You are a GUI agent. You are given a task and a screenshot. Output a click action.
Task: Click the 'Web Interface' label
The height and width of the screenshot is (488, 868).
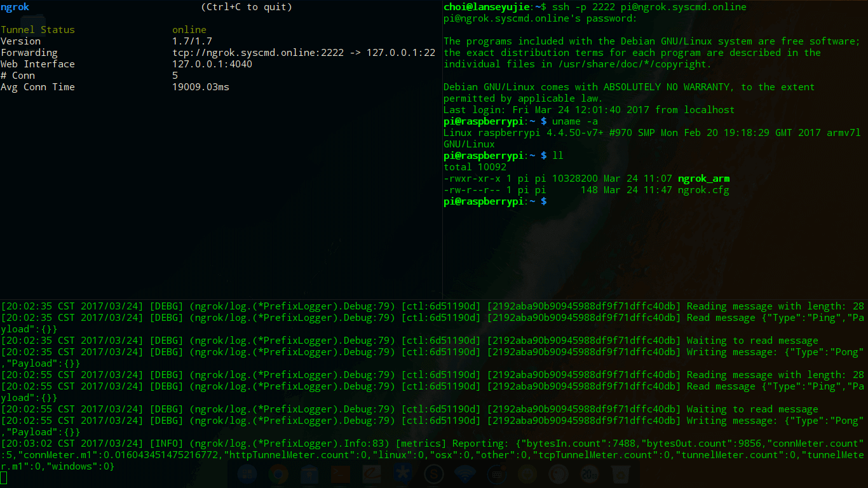[37, 64]
